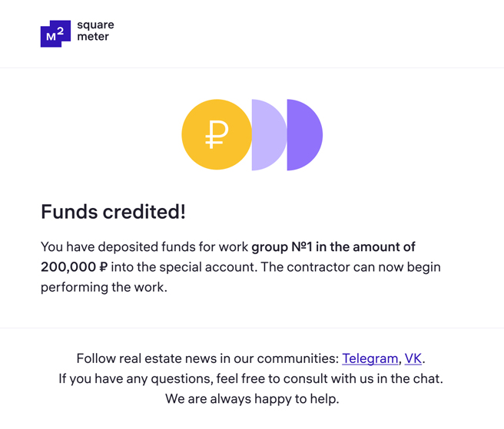Click "We are always happy to help."
The width and height of the screenshot is (504, 429).
[x=252, y=399]
